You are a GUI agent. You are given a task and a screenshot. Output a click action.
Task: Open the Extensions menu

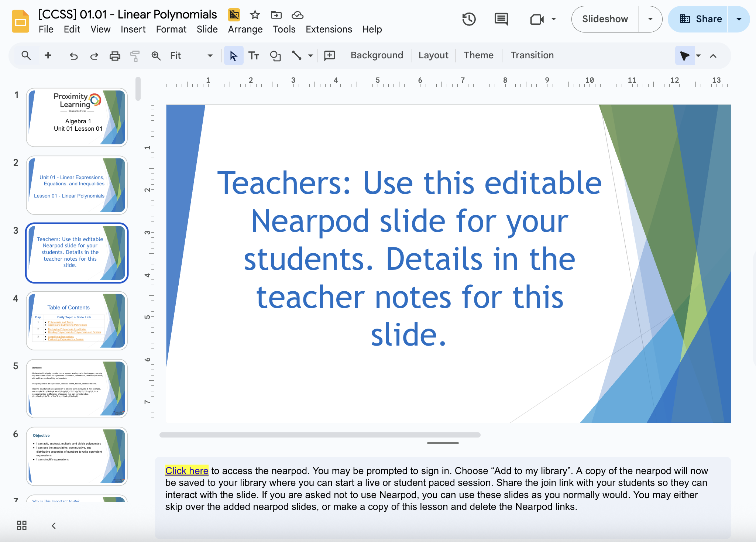pos(329,29)
